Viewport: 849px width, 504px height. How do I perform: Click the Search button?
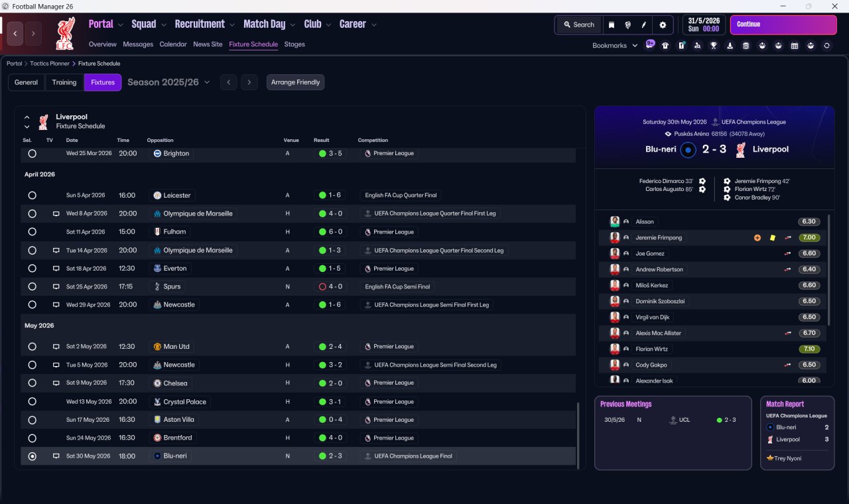coord(579,25)
